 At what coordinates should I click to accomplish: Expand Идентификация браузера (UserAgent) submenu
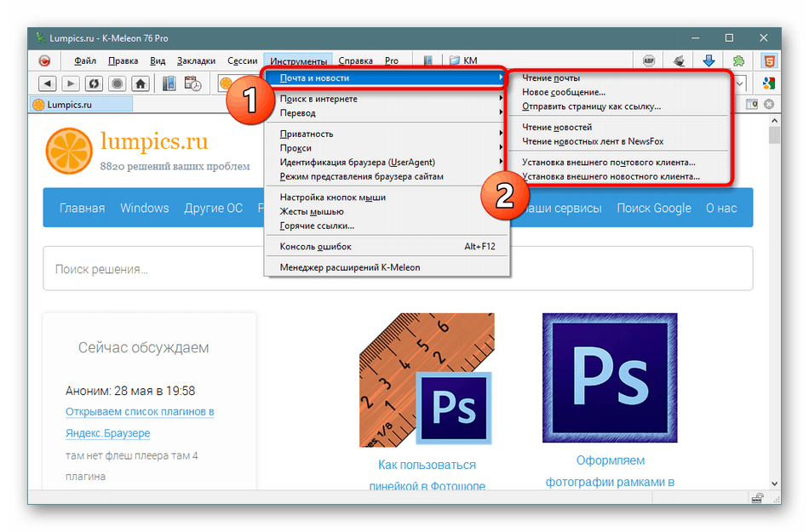click(x=386, y=162)
